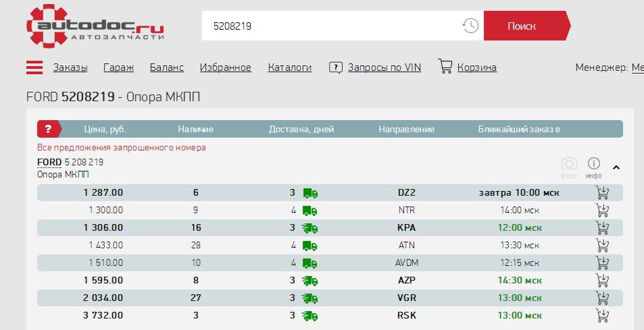Click the KPA direction code
This screenshot has height=330, width=644.
tap(407, 228)
